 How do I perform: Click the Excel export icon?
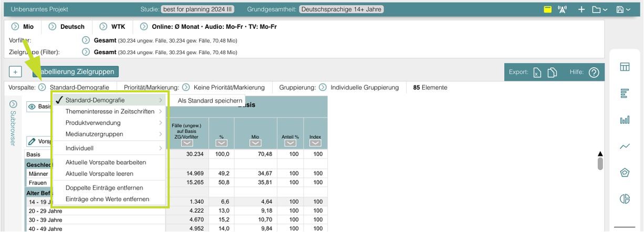point(537,71)
